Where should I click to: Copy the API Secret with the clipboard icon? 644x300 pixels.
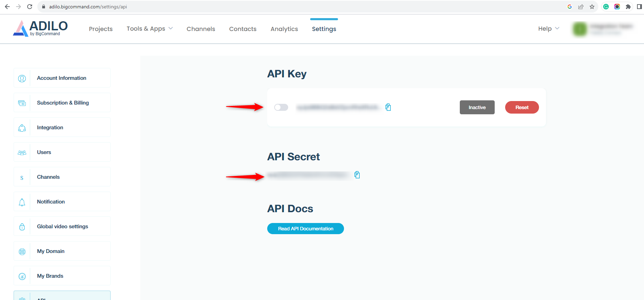point(357,175)
